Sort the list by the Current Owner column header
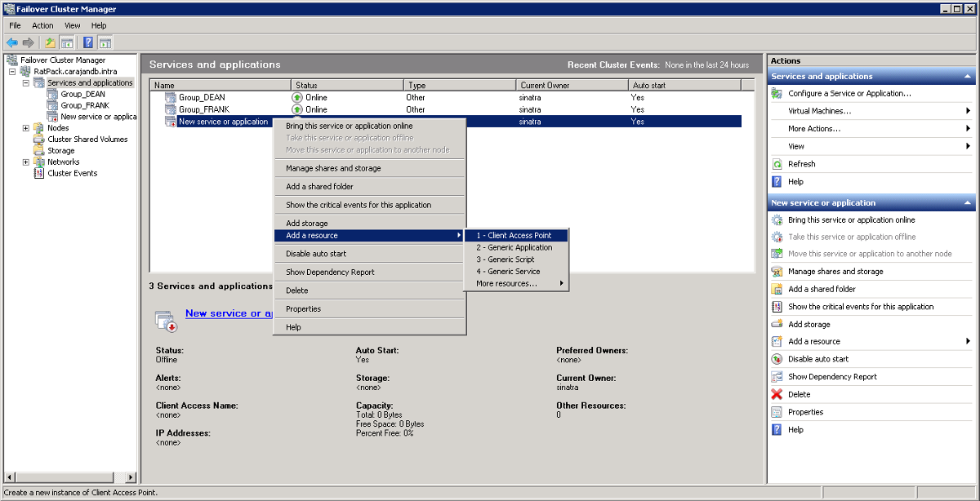Screen dimensions: 980x501 tap(573, 85)
